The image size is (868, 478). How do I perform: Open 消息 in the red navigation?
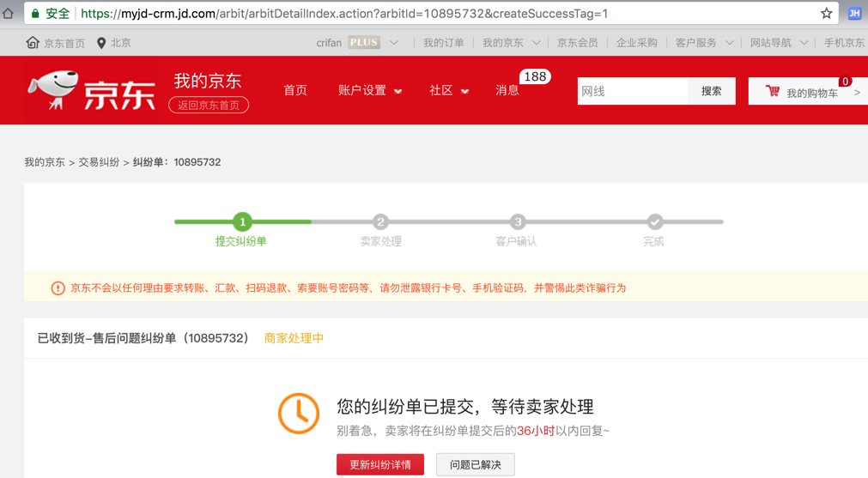point(507,91)
